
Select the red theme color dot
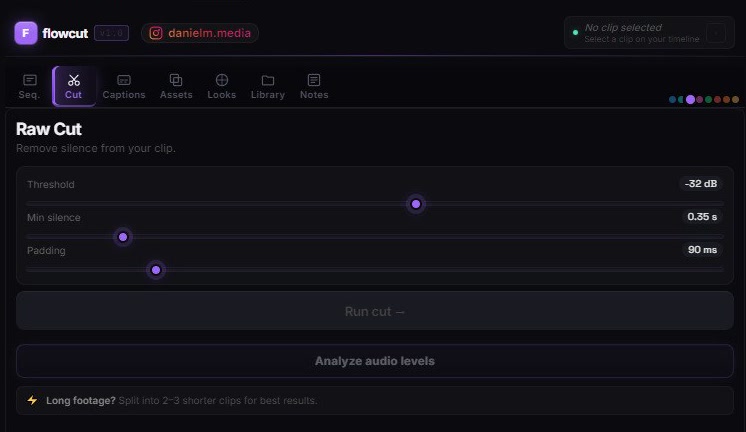point(717,99)
